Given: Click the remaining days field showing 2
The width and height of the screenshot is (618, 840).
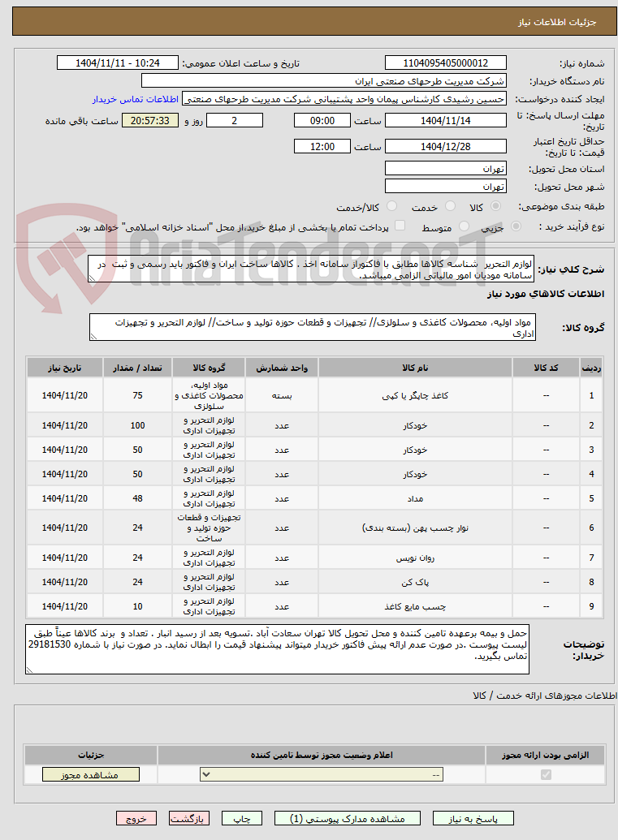Looking at the screenshot, I should (x=234, y=121).
